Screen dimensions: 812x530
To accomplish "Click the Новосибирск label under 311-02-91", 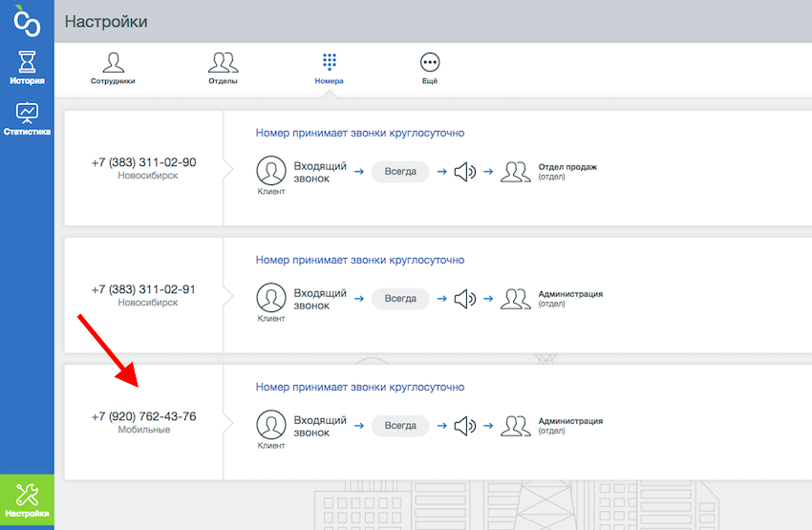I will tap(147, 303).
